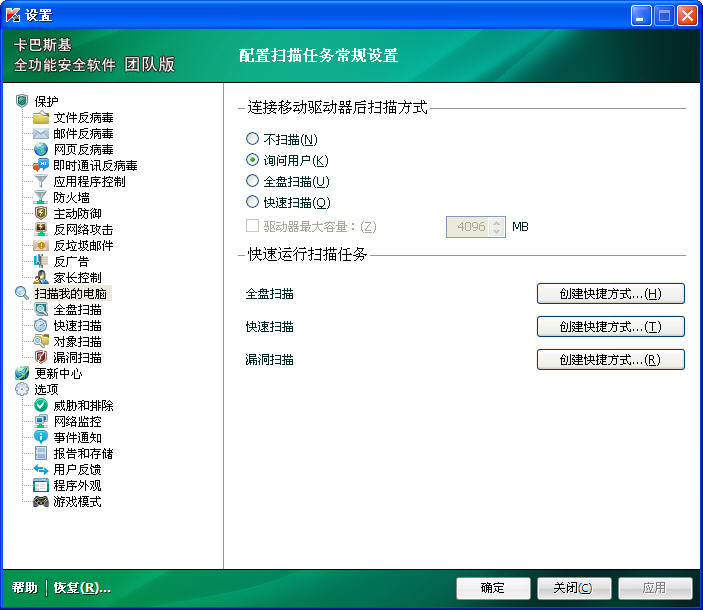
Task: Click the 家长控制 icon
Action: [x=41, y=277]
